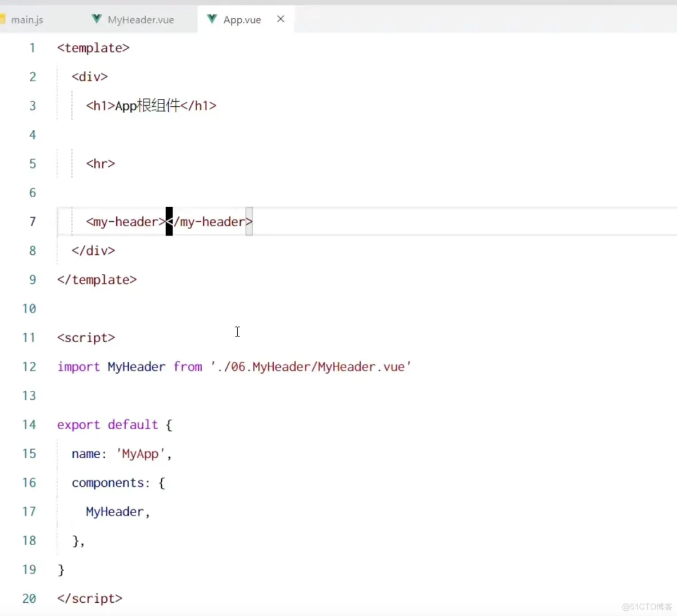
Task: Click 'MyHeader' inside components object
Action: (x=115, y=511)
